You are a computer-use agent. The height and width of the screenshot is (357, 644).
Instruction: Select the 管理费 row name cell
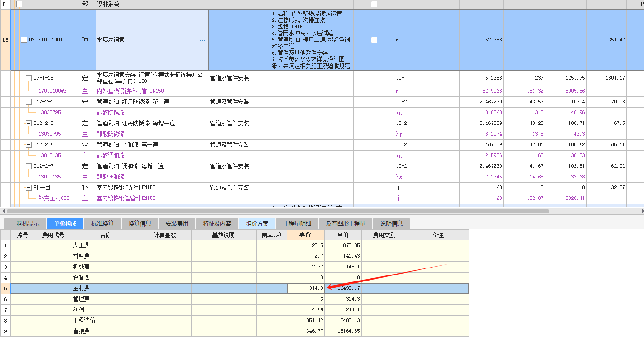pyautogui.click(x=105, y=299)
